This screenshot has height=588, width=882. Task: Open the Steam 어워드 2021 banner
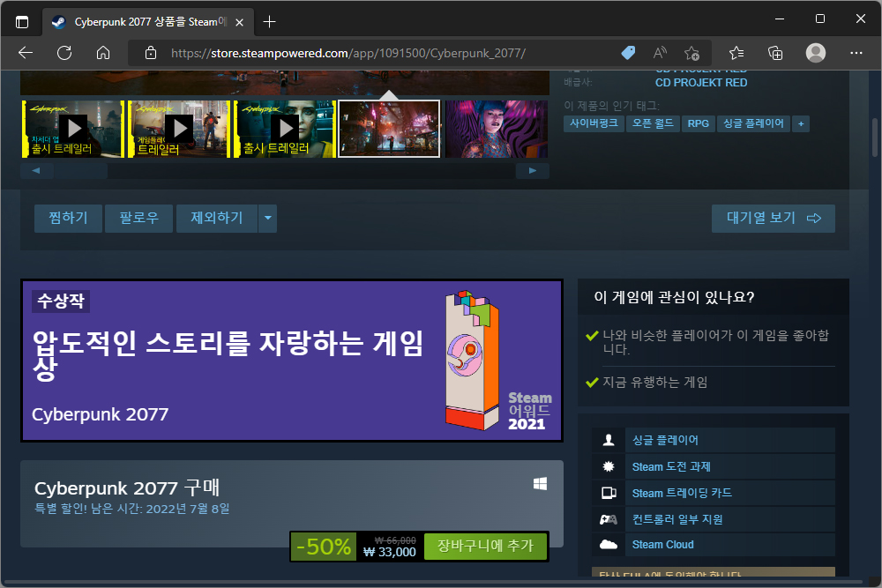[x=292, y=361]
